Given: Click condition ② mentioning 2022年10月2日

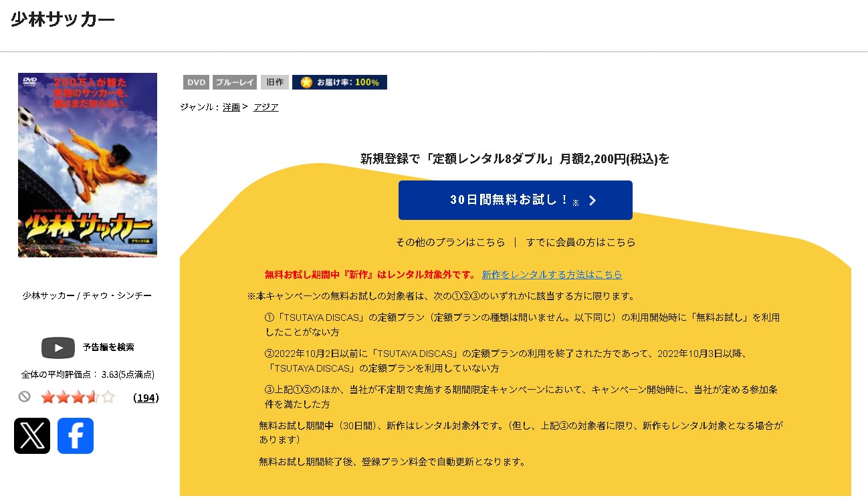Looking at the screenshot, I should coord(506,361).
